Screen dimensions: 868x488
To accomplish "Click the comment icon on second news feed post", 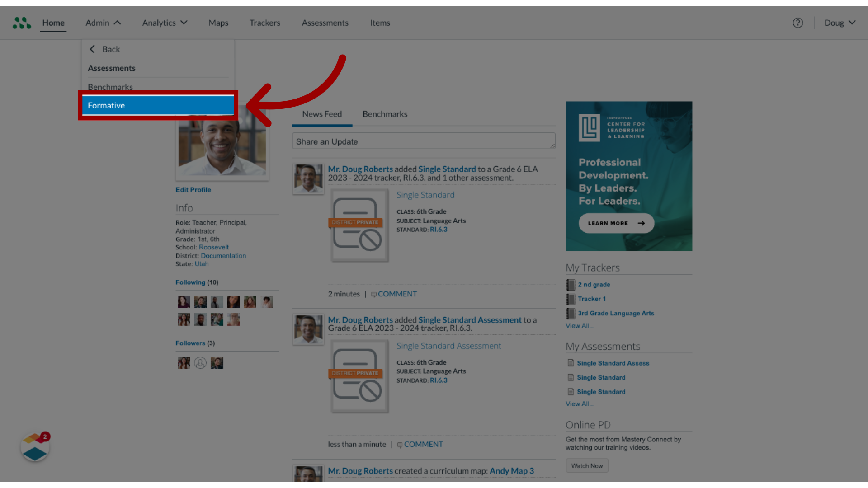I will 399,443.
